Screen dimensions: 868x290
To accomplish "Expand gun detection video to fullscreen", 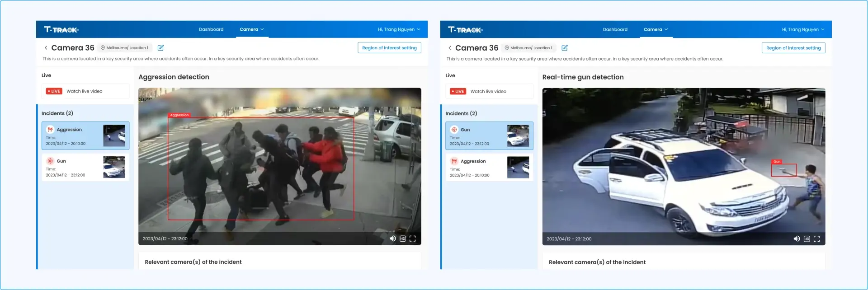I will point(816,239).
